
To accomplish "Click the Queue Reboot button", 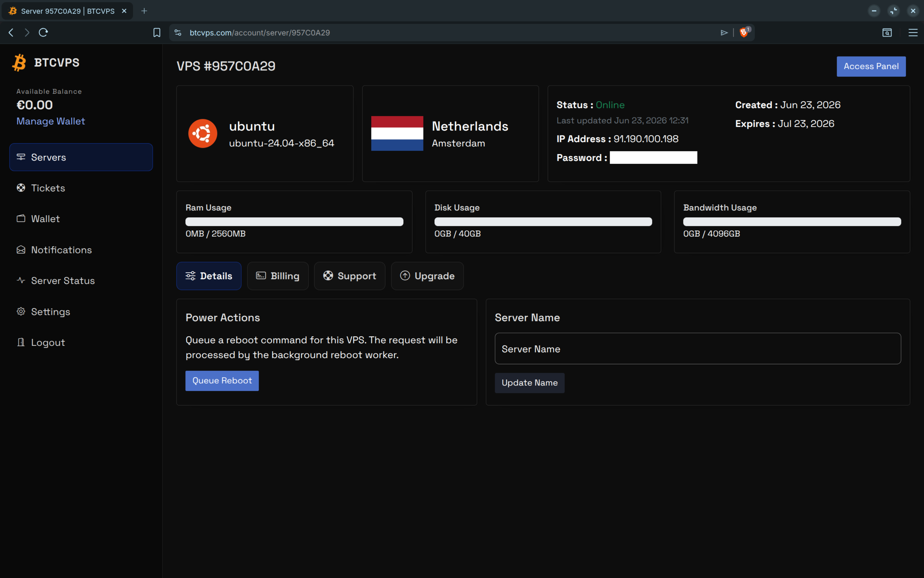I will coord(222,381).
